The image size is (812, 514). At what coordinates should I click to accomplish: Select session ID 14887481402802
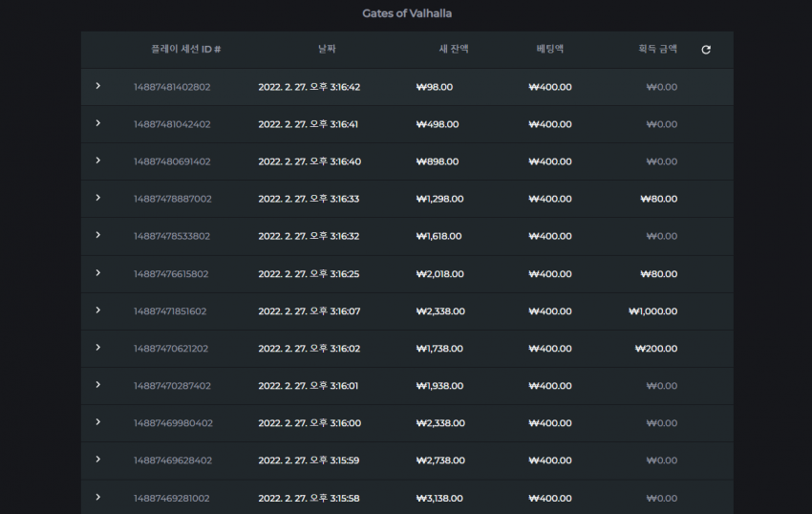coord(172,87)
